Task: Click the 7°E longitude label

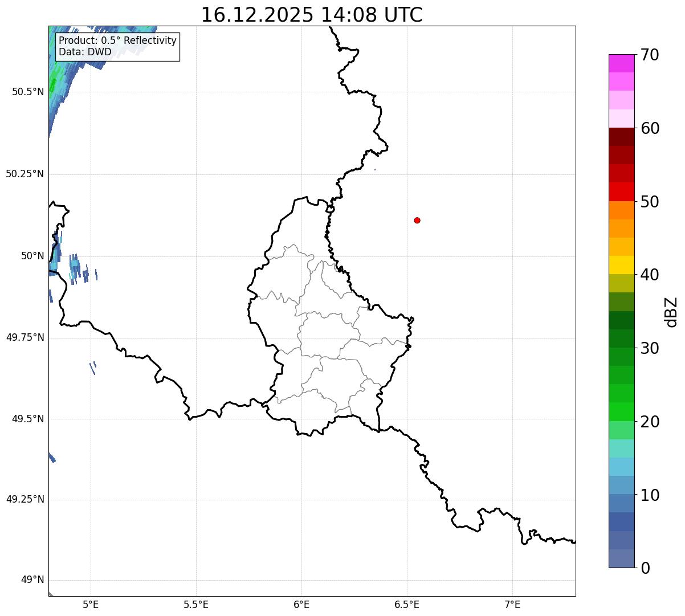Action: pos(512,605)
